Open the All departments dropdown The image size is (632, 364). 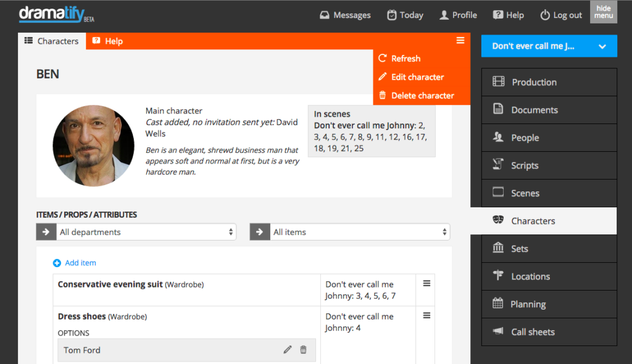click(x=146, y=232)
